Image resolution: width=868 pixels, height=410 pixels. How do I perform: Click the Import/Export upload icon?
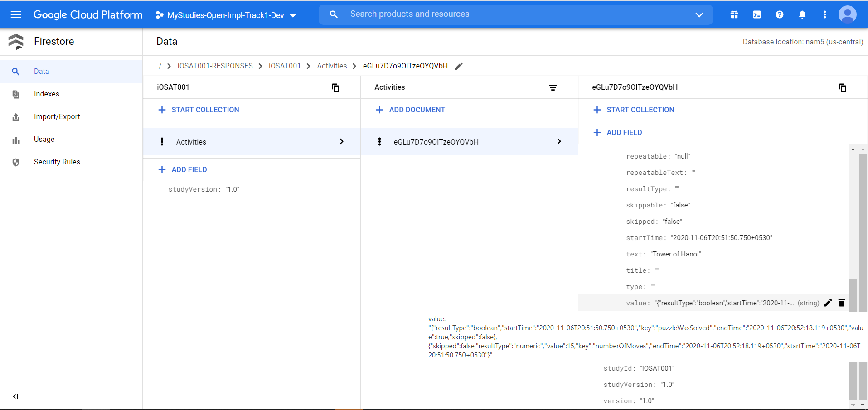16,117
